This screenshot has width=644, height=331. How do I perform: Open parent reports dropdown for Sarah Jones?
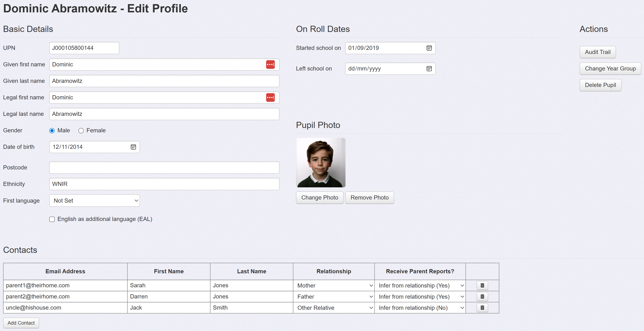point(420,285)
